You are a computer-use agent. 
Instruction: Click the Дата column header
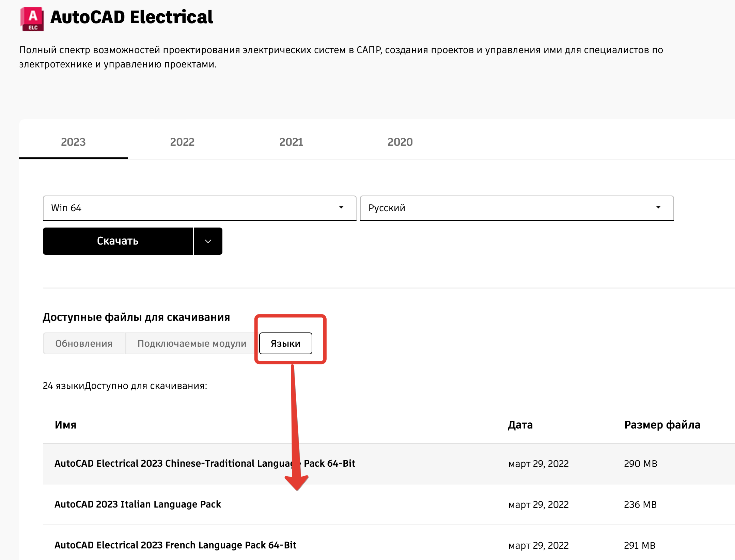[x=520, y=425]
